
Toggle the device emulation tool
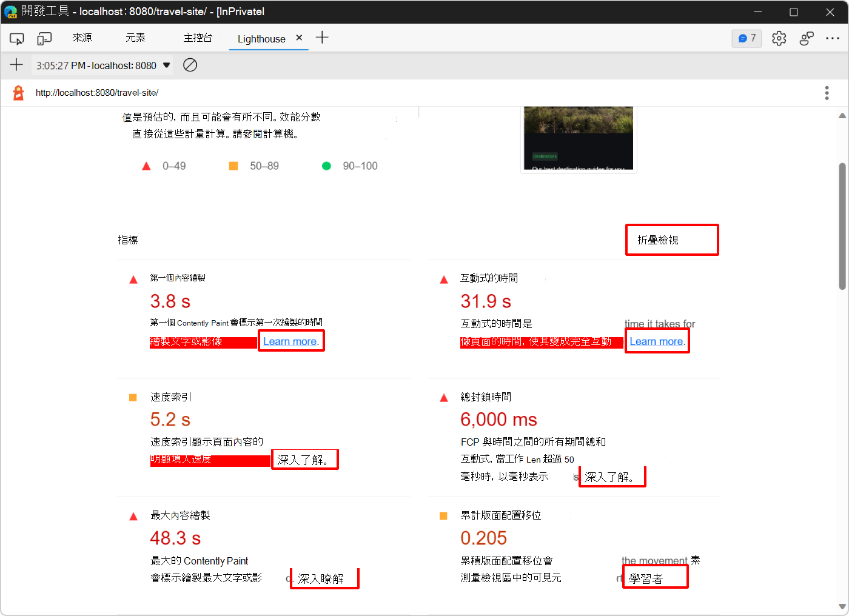coord(44,38)
